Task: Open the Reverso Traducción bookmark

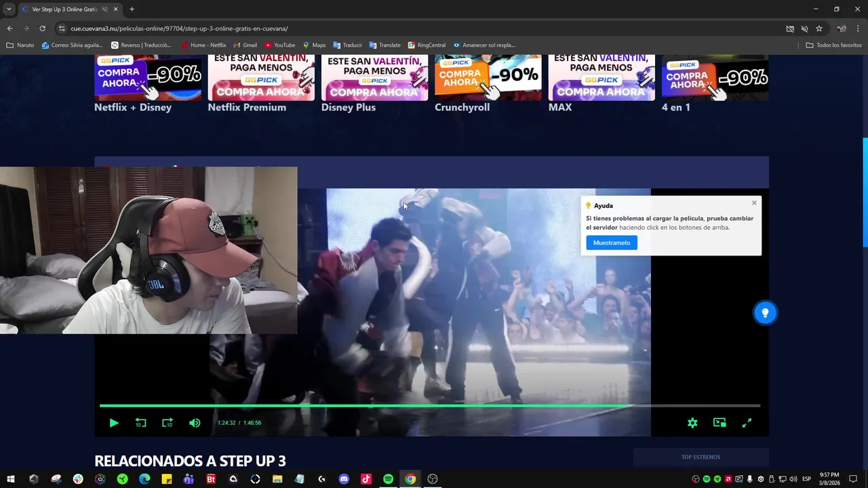Action: tap(141, 45)
